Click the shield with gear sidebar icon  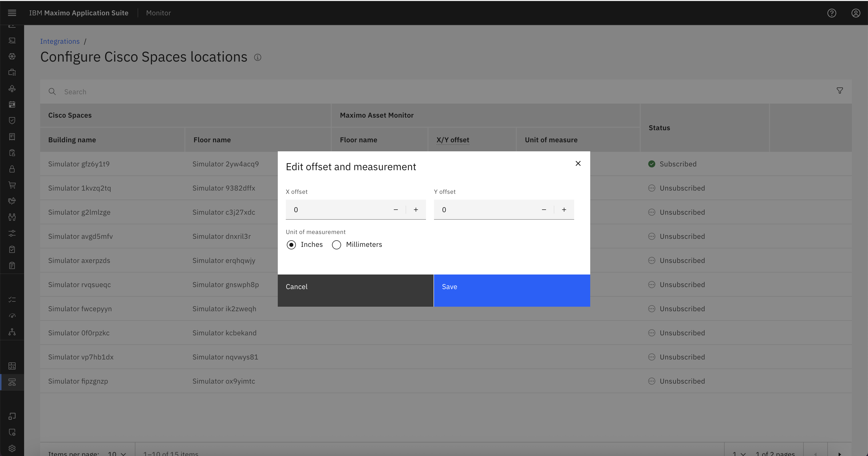[x=12, y=432]
